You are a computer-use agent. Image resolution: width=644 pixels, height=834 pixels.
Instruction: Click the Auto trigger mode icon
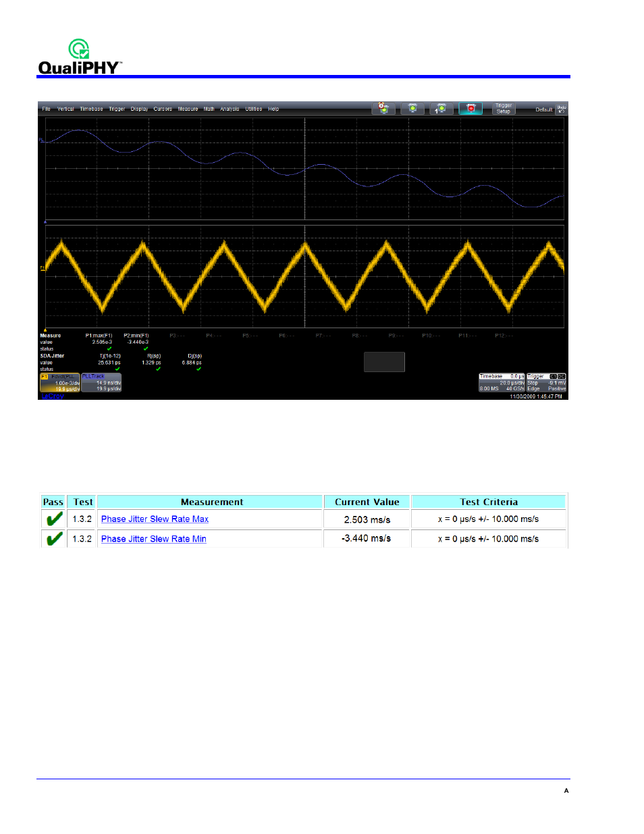click(383, 108)
